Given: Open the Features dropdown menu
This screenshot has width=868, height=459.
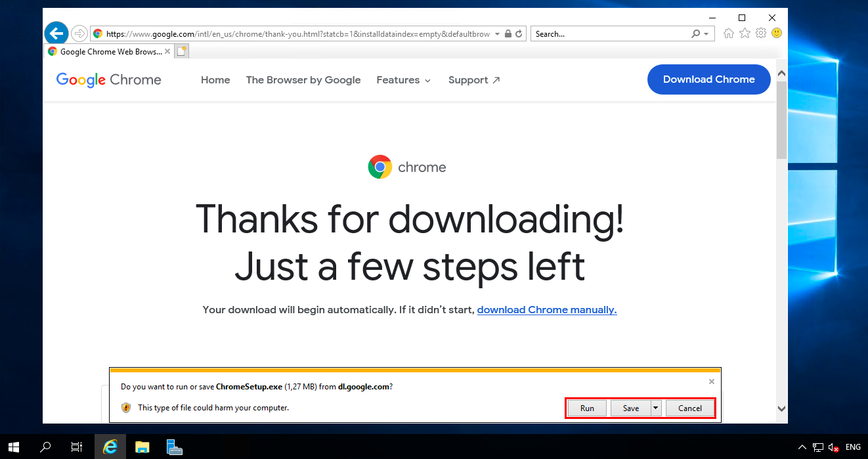Looking at the screenshot, I should point(404,80).
